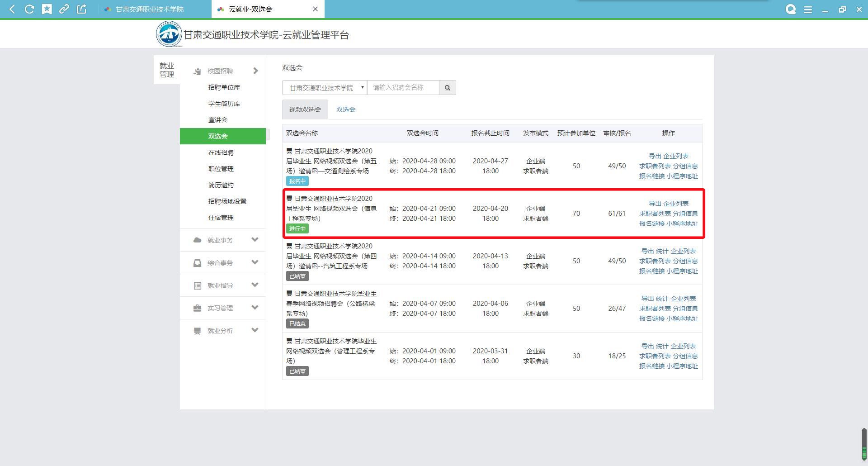The height and width of the screenshot is (466, 868).
Task: Click the page refresh icon
Action: point(29,9)
